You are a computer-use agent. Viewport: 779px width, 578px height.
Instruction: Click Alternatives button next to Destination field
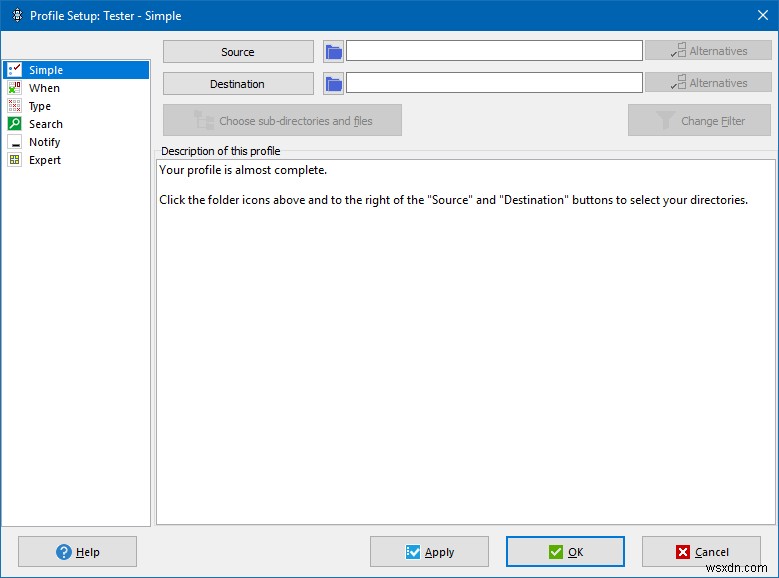click(708, 83)
